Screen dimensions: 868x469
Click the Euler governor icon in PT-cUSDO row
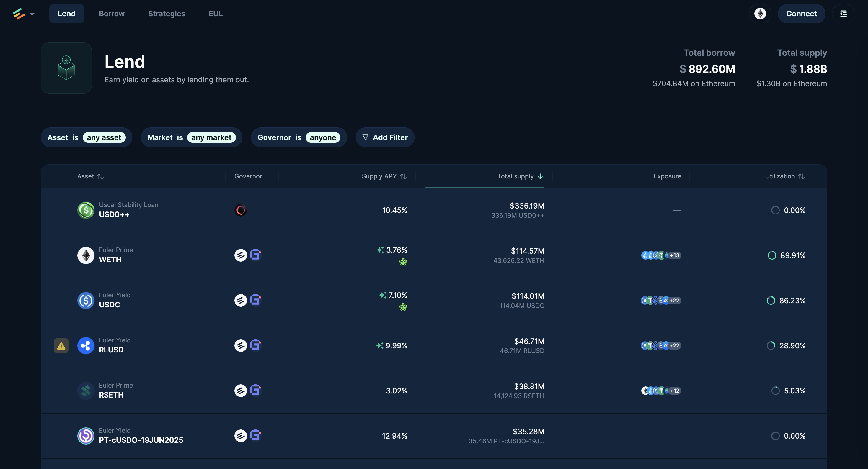tap(241, 436)
